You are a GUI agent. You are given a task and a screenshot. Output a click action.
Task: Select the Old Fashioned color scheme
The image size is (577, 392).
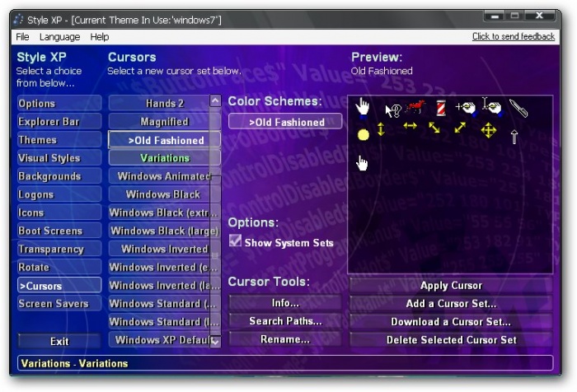click(x=285, y=122)
